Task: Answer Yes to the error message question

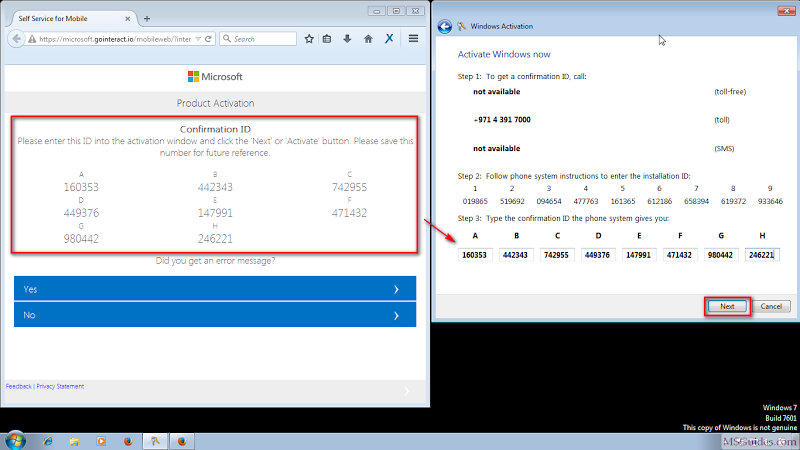Action: point(215,289)
